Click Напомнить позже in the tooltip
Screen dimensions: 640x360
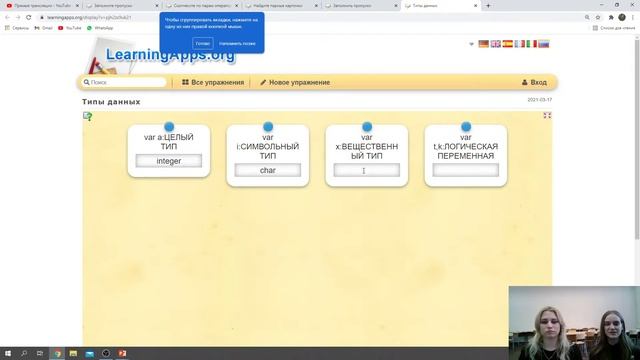coord(237,43)
